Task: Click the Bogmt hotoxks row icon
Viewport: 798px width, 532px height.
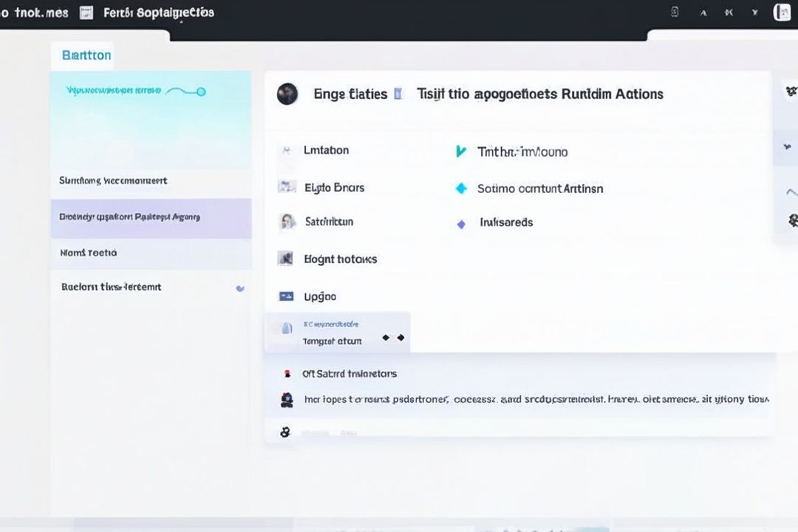Action: (286, 259)
